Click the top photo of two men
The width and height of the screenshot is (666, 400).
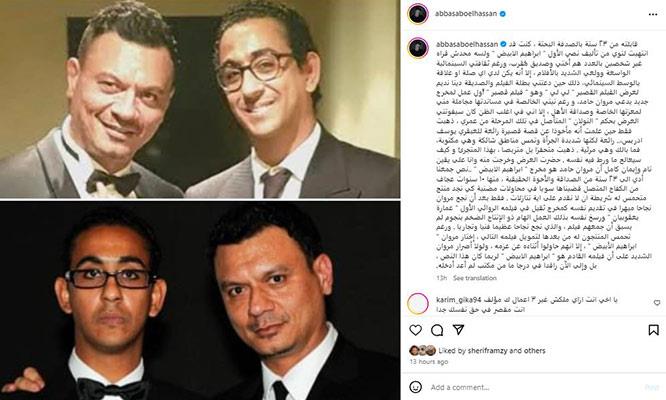pyautogui.click(x=200, y=99)
